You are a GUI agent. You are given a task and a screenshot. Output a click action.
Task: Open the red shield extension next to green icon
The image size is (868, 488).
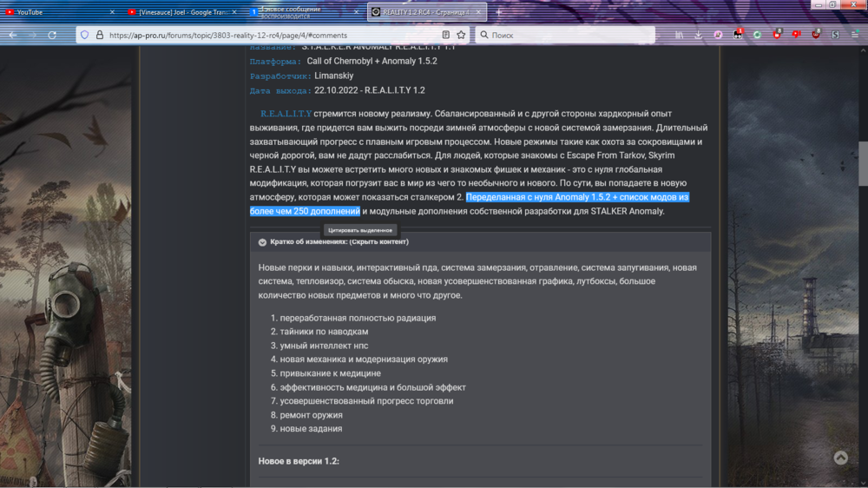coord(777,35)
